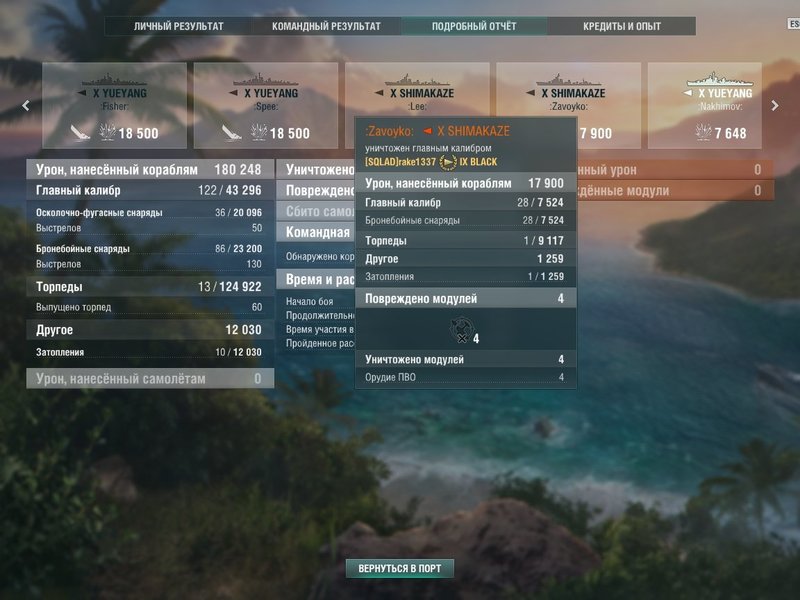Viewport: 800px width, 600px height.
Task: Select the Zavoyko Shimakaze ship card
Action: (568, 106)
